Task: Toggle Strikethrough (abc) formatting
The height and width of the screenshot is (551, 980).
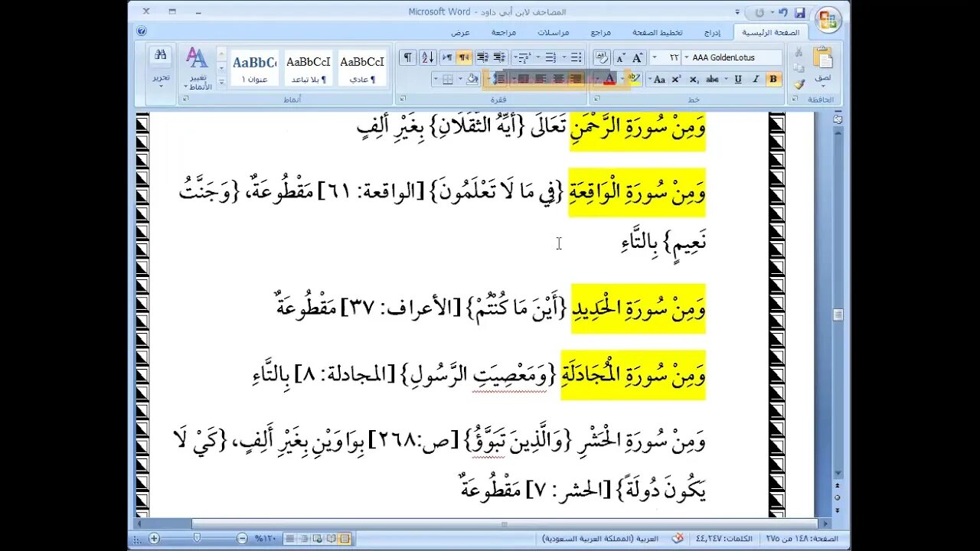Action: click(712, 79)
